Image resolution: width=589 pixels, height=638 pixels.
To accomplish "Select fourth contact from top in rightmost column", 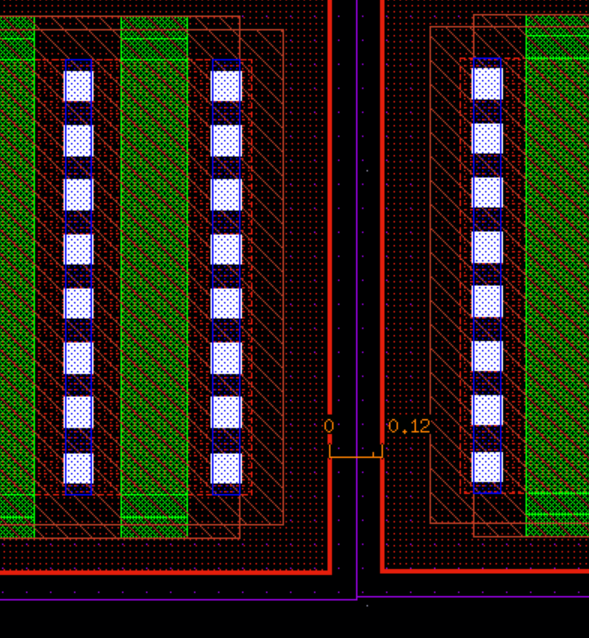I will (x=487, y=247).
